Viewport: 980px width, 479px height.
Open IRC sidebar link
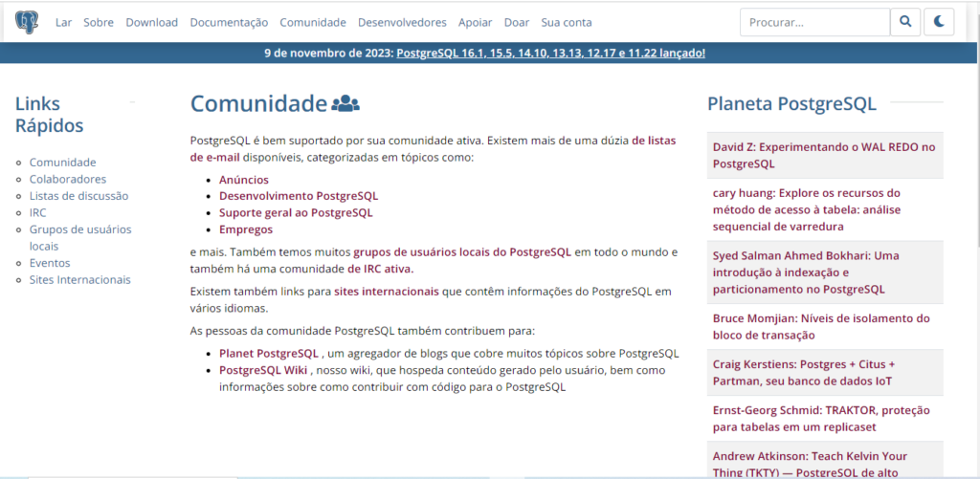point(37,213)
